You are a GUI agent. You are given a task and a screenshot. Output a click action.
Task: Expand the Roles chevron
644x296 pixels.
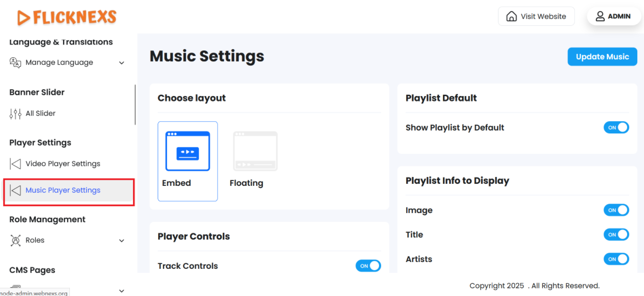pos(122,241)
